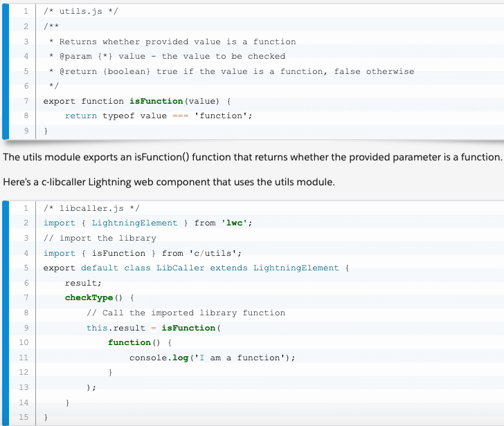Click the '// import the library' comment
The width and height of the screenshot is (504, 426).
[x=100, y=238]
